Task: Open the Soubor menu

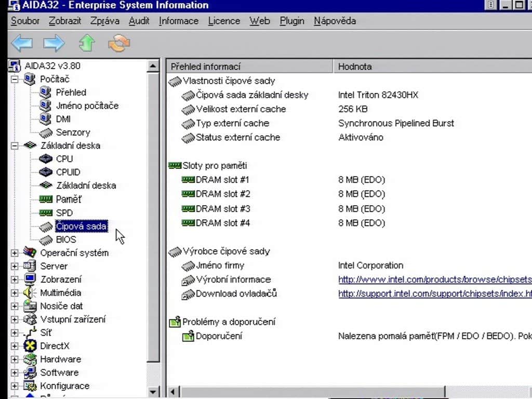Action: click(25, 21)
